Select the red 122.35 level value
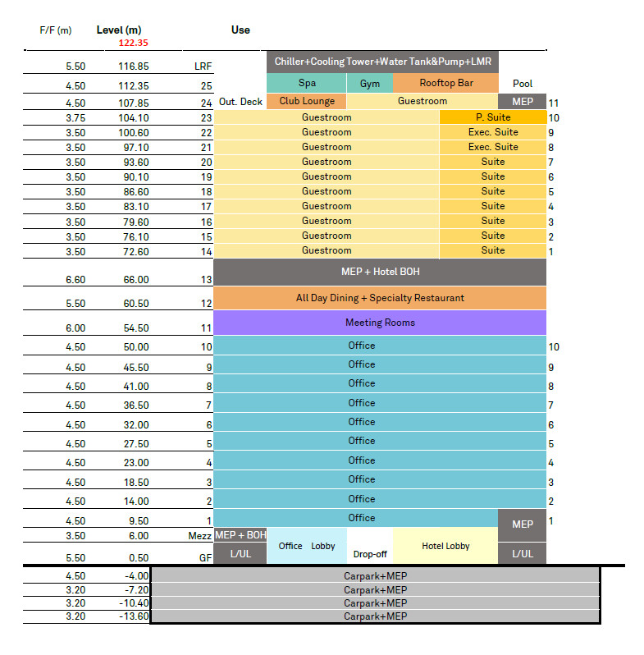Image resolution: width=644 pixels, height=655 pixels. (x=133, y=43)
